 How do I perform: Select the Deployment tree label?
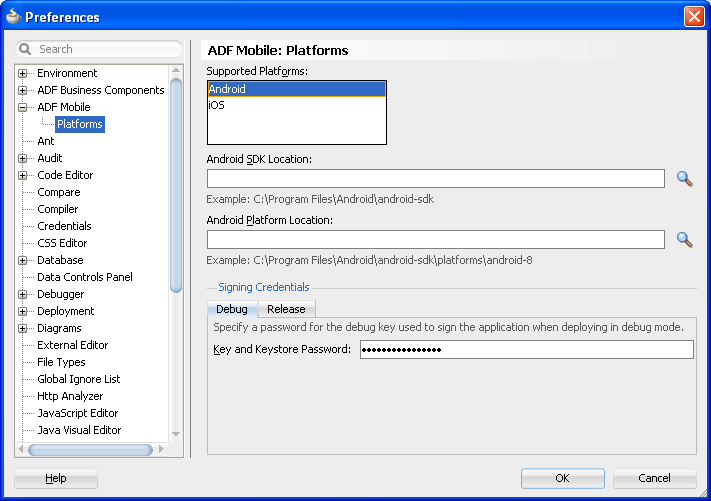click(x=65, y=311)
